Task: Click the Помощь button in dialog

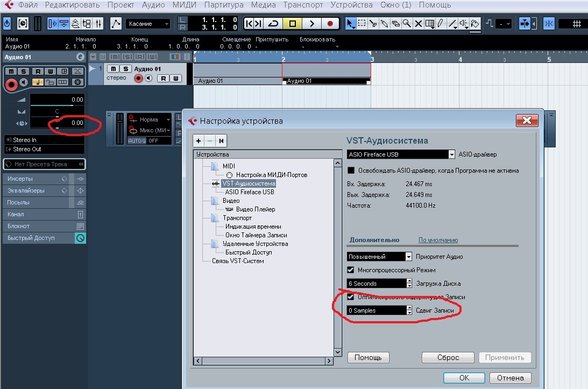Action: [x=369, y=357]
